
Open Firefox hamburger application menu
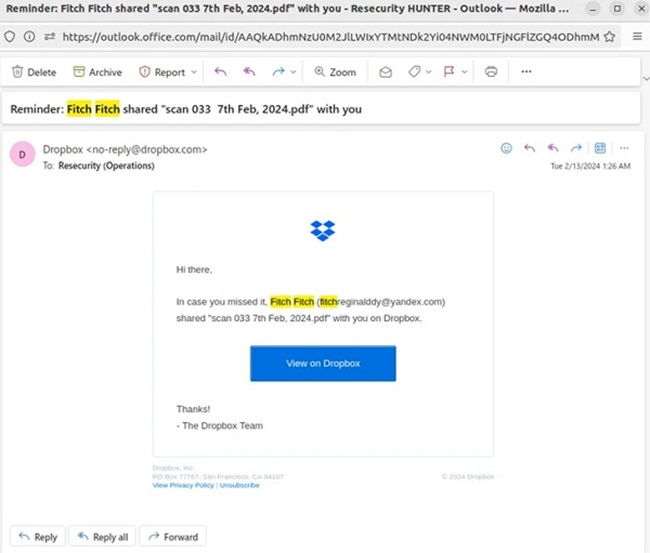pyautogui.click(x=637, y=36)
